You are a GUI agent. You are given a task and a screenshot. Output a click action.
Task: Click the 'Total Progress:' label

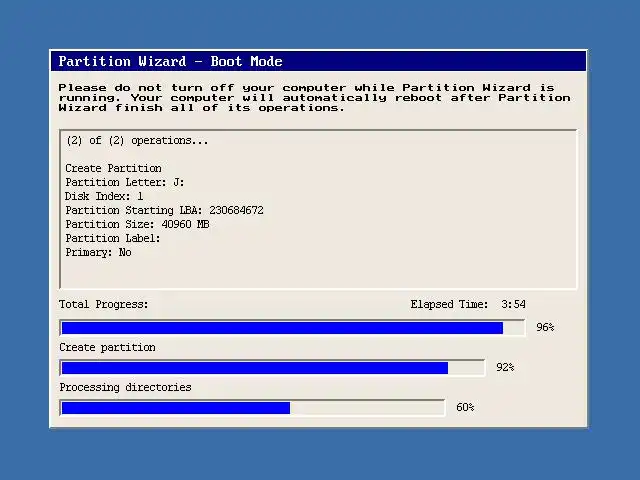click(104, 304)
